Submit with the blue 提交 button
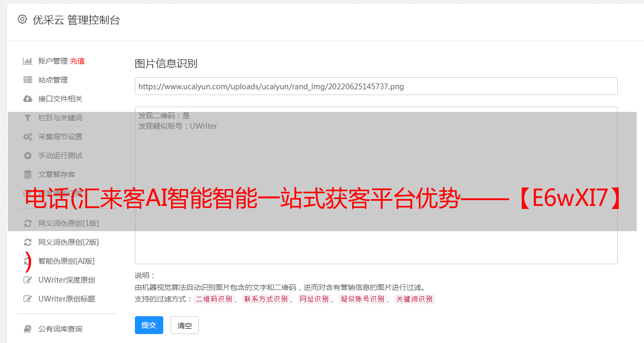The image size is (644, 343). tap(149, 325)
